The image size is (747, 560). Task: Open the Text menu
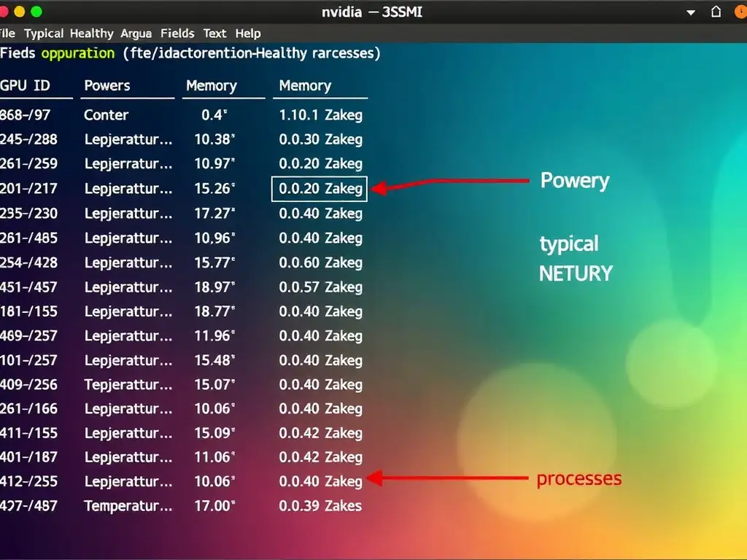pyautogui.click(x=214, y=34)
